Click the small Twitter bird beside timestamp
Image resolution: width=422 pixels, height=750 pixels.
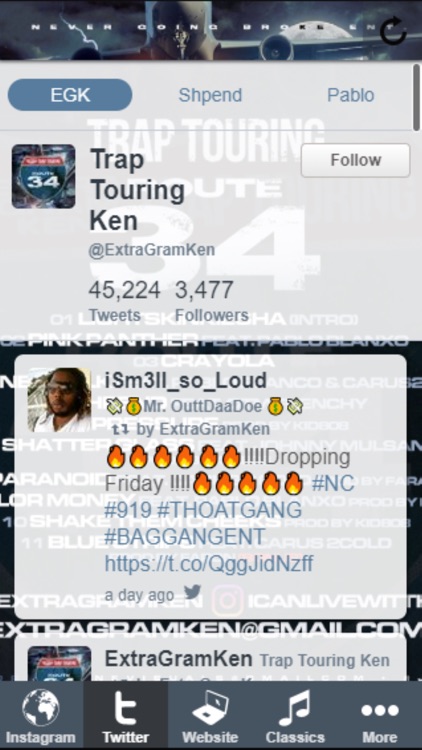tap(192, 592)
